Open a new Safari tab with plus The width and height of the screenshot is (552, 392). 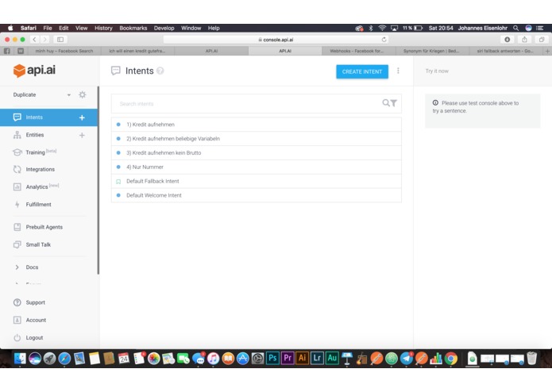547,51
